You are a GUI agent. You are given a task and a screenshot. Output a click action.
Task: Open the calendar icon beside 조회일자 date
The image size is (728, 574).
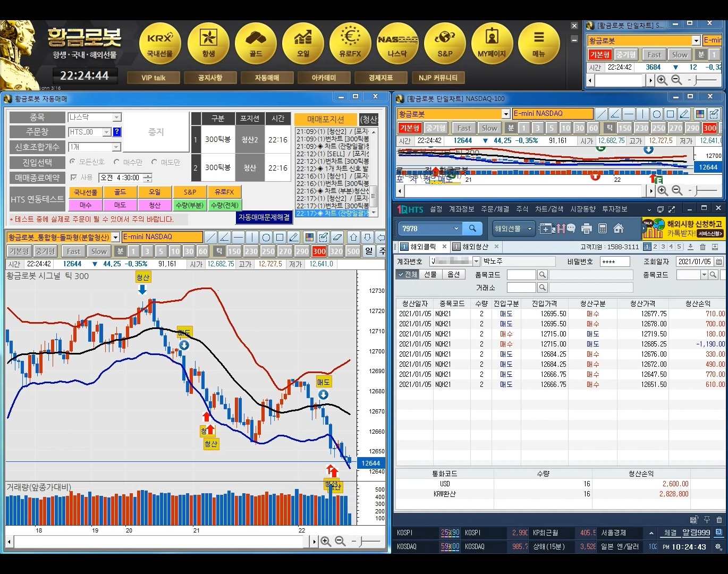719,261
